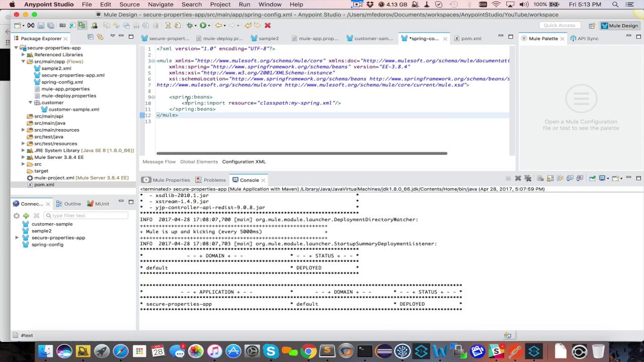
Task: Open the Run menu
Action: (245, 5)
